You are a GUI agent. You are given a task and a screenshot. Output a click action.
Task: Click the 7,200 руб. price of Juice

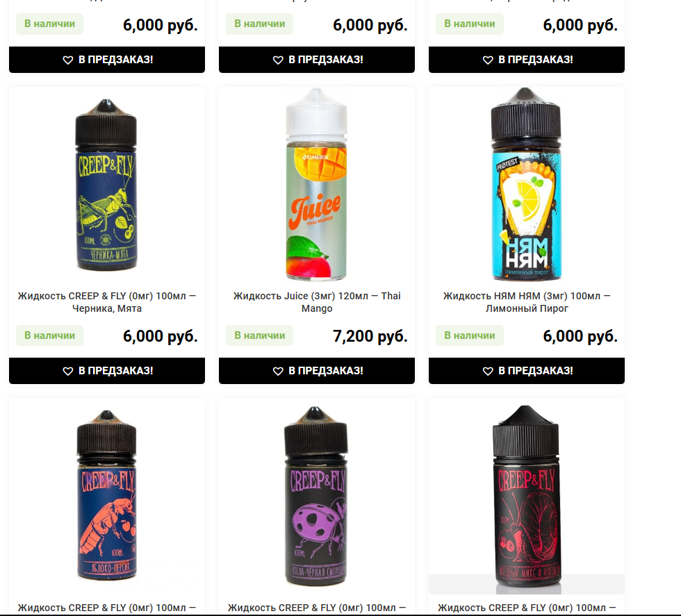point(370,336)
